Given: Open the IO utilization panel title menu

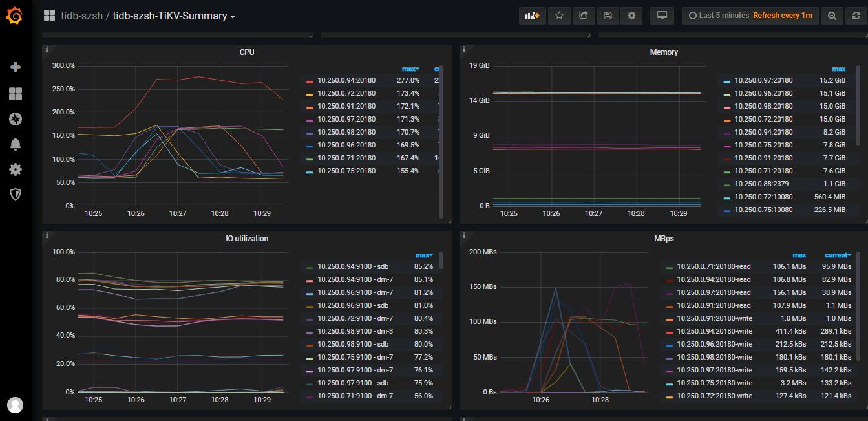Looking at the screenshot, I should pyautogui.click(x=247, y=239).
